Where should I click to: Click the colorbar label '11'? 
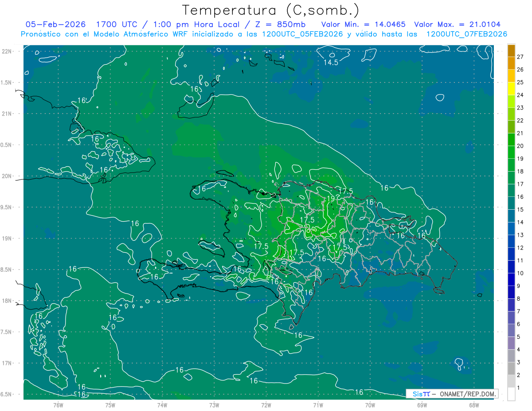click(520, 260)
